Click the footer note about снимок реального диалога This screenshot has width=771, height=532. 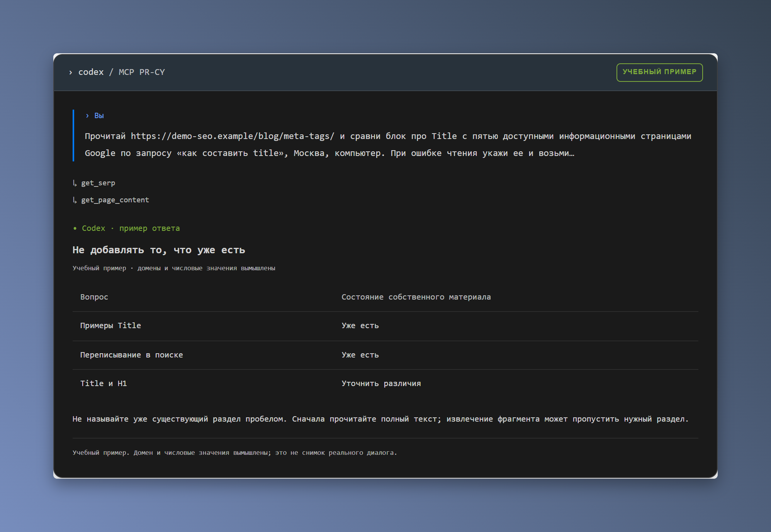[x=235, y=453]
